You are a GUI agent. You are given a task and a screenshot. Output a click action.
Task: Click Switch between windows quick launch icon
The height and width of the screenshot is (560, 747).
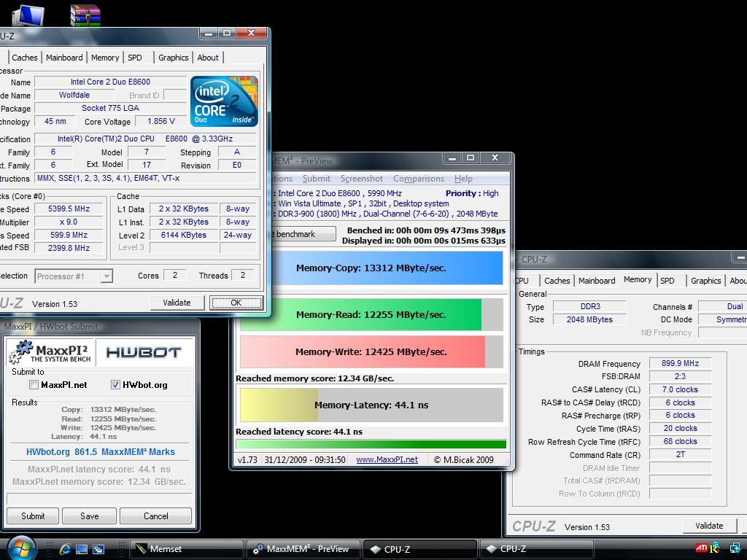click(98, 549)
